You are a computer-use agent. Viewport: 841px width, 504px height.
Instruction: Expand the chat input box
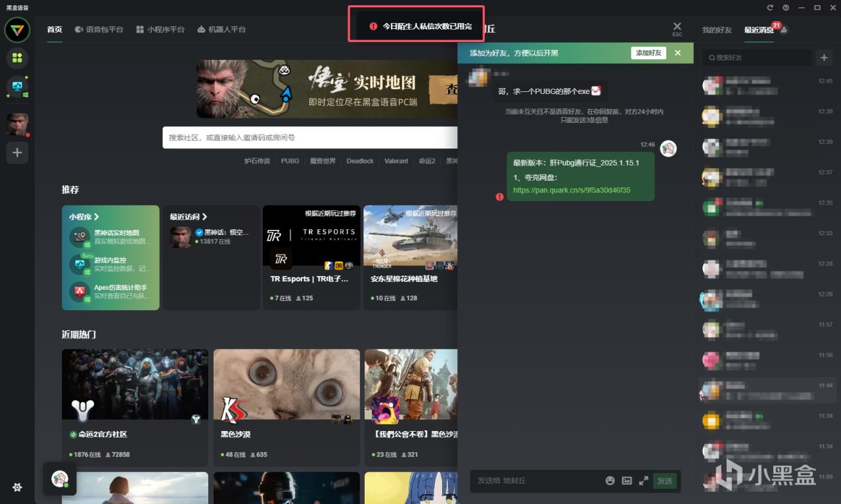click(x=643, y=480)
